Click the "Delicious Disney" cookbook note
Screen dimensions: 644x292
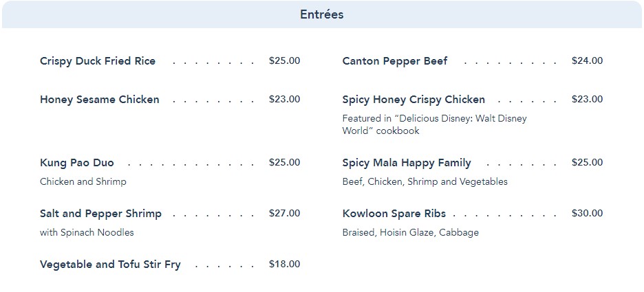(434, 124)
